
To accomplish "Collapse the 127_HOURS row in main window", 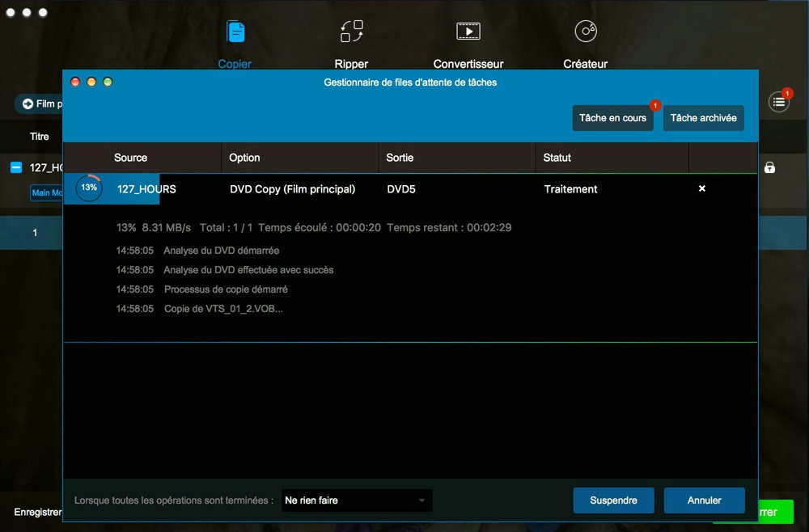I will pos(16,167).
